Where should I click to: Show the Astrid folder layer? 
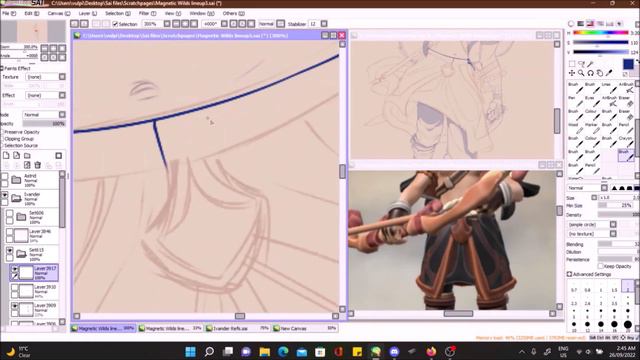point(4,176)
